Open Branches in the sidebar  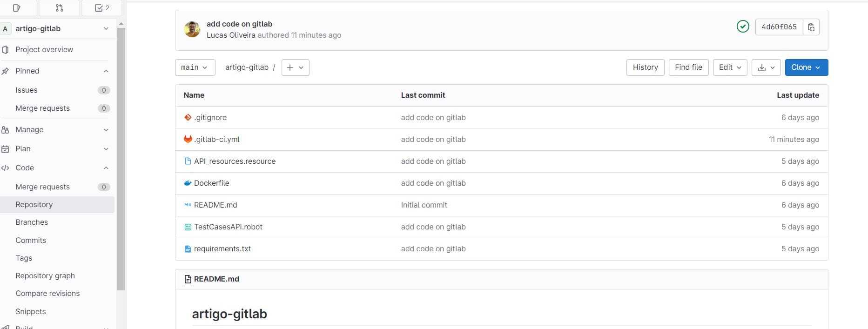pos(32,222)
